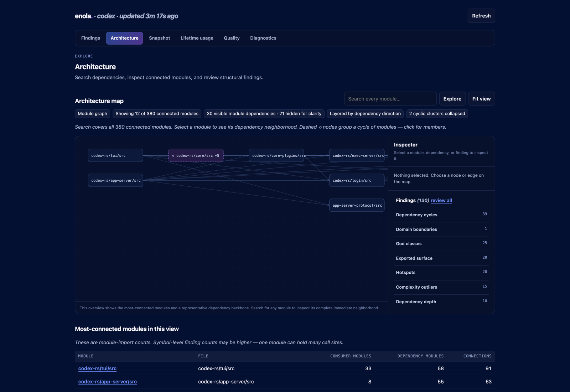Click the Fit view button

pyautogui.click(x=481, y=99)
